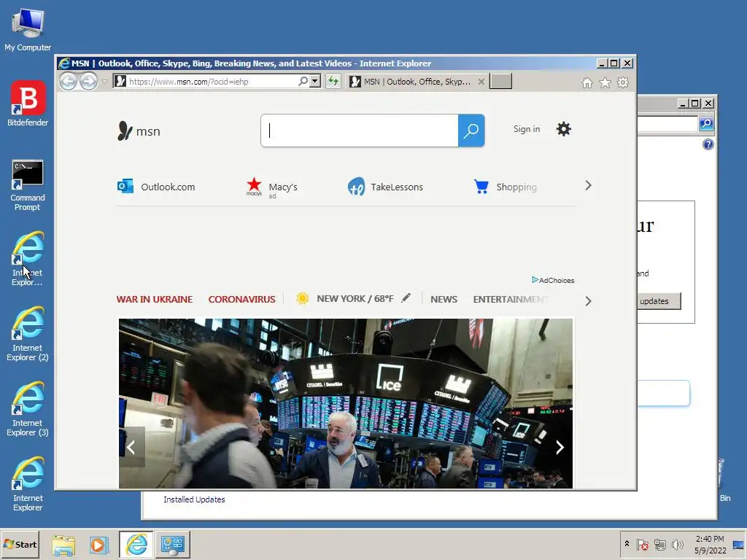Open CORONAVIRUS news category
Image resolution: width=747 pixels, height=560 pixels.
(241, 299)
